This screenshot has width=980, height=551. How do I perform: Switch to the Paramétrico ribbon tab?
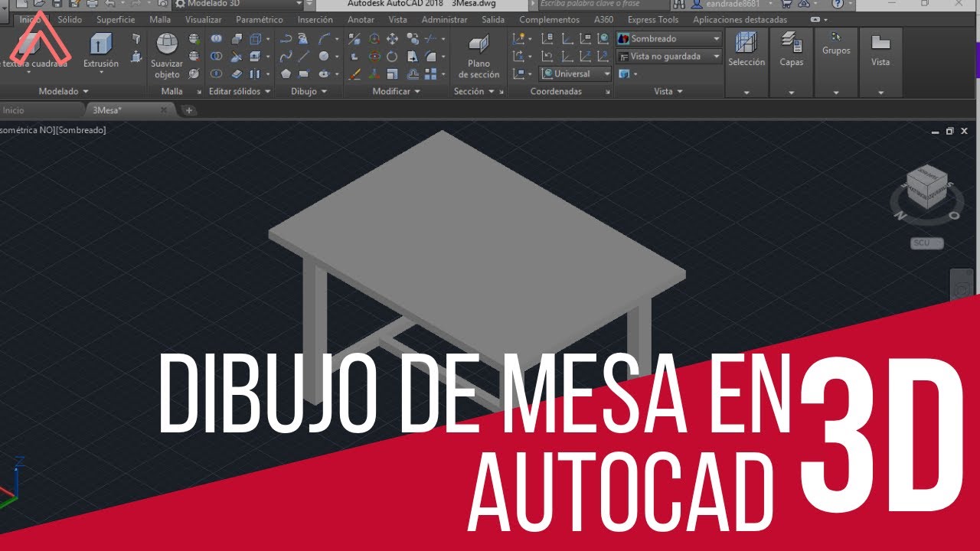click(x=259, y=20)
